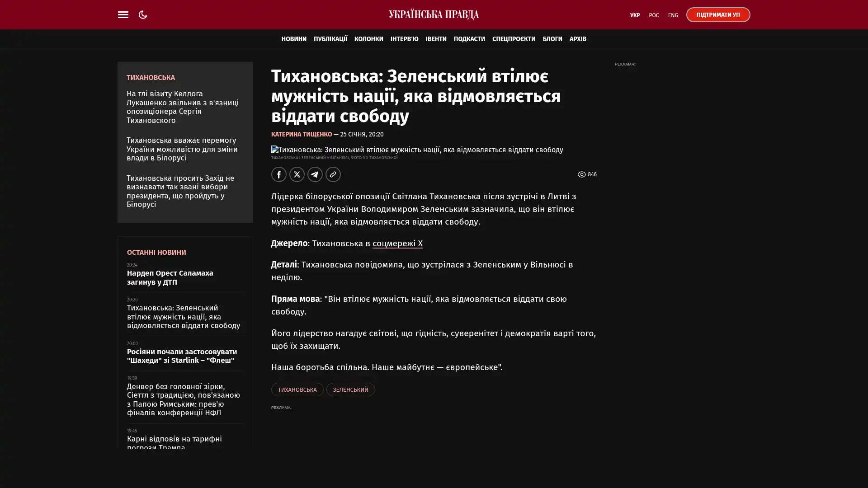Open the Зеленський tag
This screenshot has width=868, height=488.
coord(350,389)
